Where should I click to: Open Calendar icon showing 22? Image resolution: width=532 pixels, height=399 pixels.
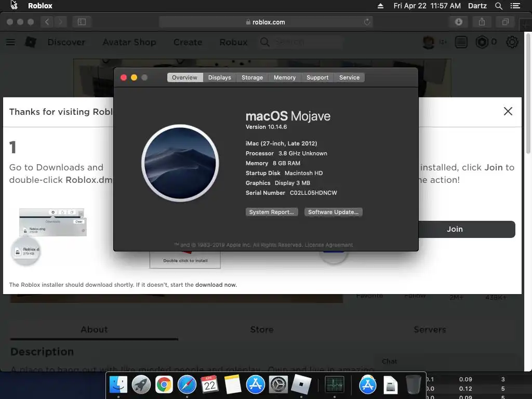pos(209,385)
